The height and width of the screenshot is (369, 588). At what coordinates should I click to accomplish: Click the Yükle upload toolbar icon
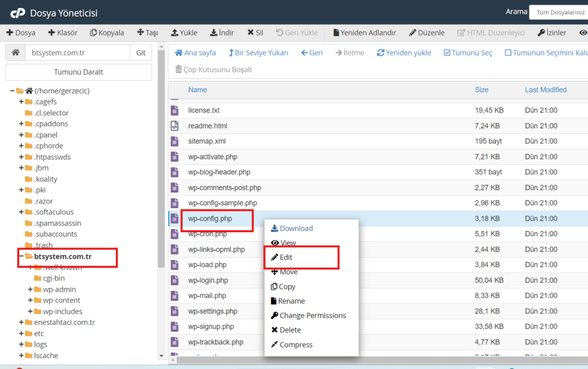tap(175, 33)
